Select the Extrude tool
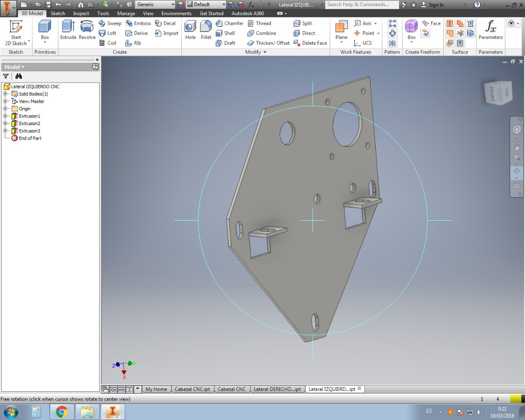The image size is (525, 420). pyautogui.click(x=69, y=30)
